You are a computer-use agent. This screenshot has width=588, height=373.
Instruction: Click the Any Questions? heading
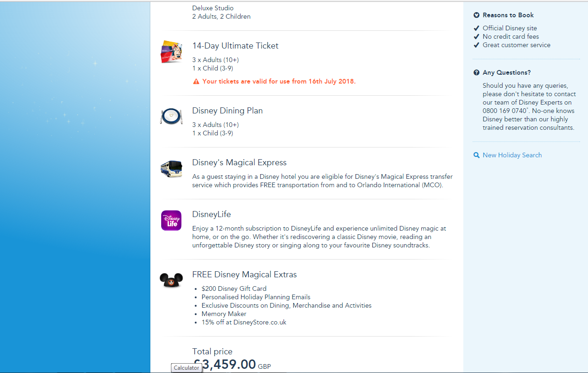[507, 72]
